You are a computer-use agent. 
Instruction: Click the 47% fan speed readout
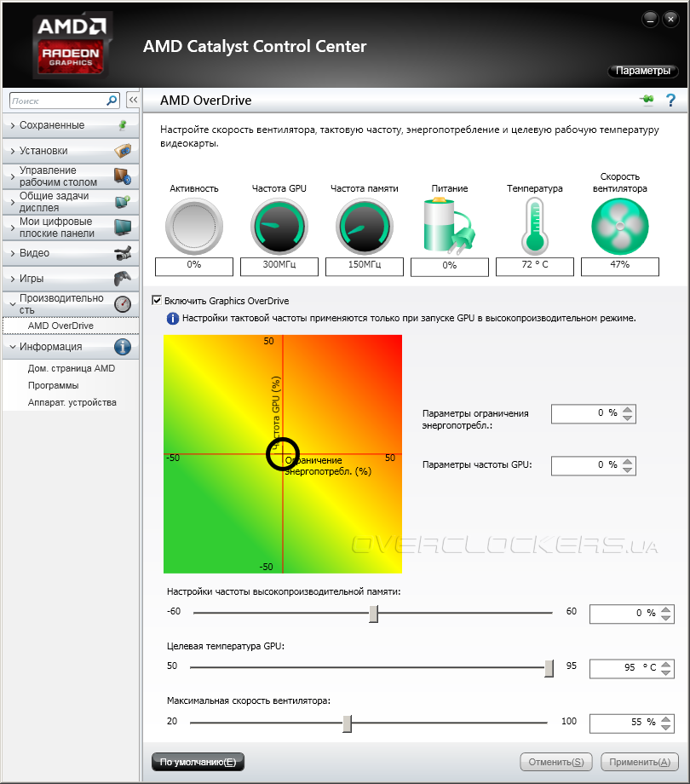pos(620,267)
